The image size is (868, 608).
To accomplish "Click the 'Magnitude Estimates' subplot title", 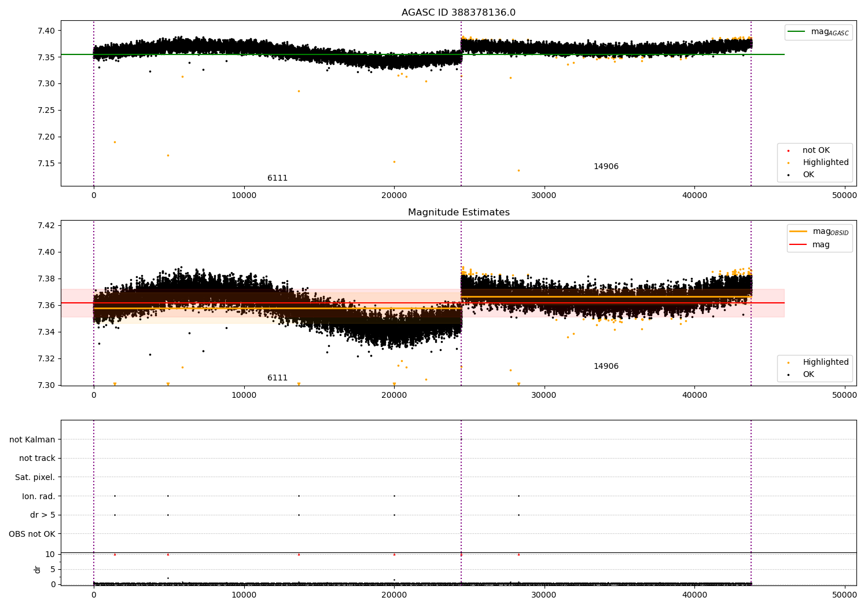I will [458, 213].
